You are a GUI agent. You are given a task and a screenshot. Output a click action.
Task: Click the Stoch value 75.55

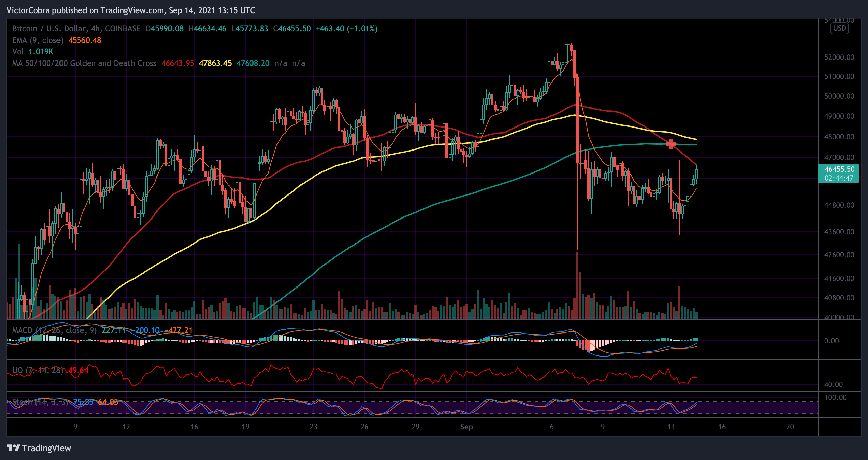[x=83, y=402]
